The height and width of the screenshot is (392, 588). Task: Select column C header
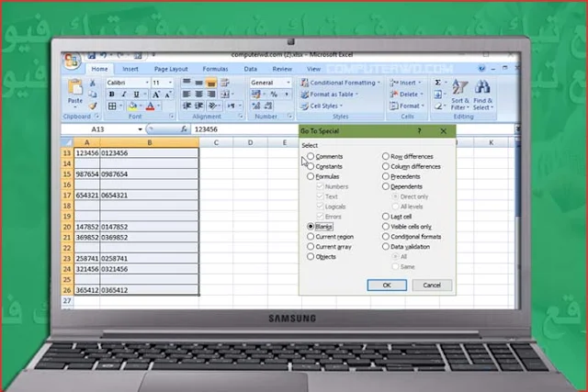pos(216,142)
